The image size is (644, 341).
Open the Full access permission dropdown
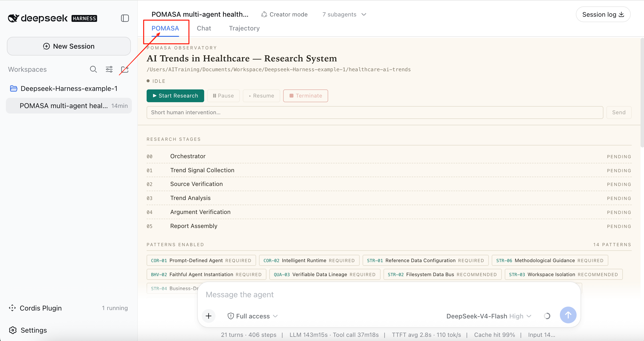point(252,316)
